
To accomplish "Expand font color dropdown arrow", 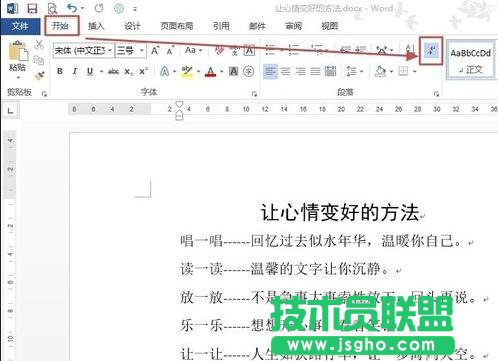I will point(222,71).
